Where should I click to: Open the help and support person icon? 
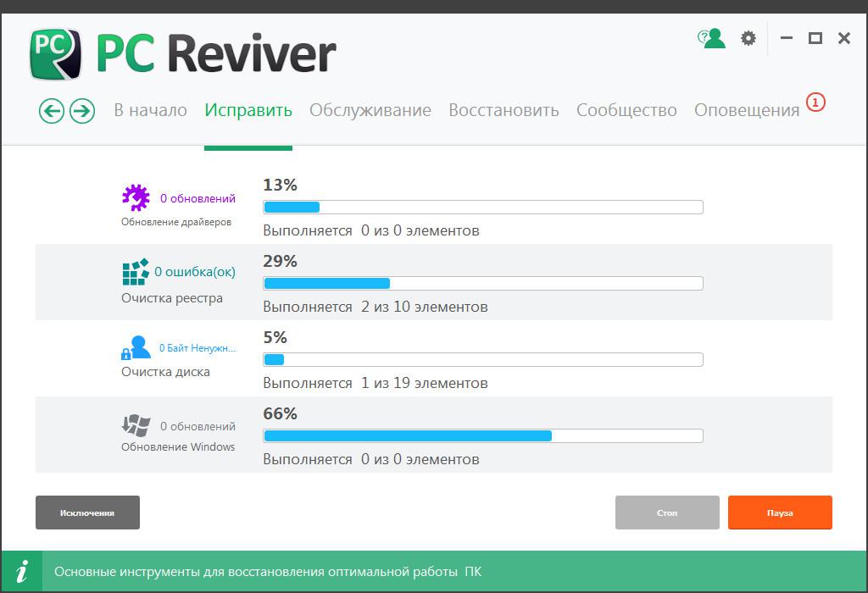pyautogui.click(x=711, y=38)
